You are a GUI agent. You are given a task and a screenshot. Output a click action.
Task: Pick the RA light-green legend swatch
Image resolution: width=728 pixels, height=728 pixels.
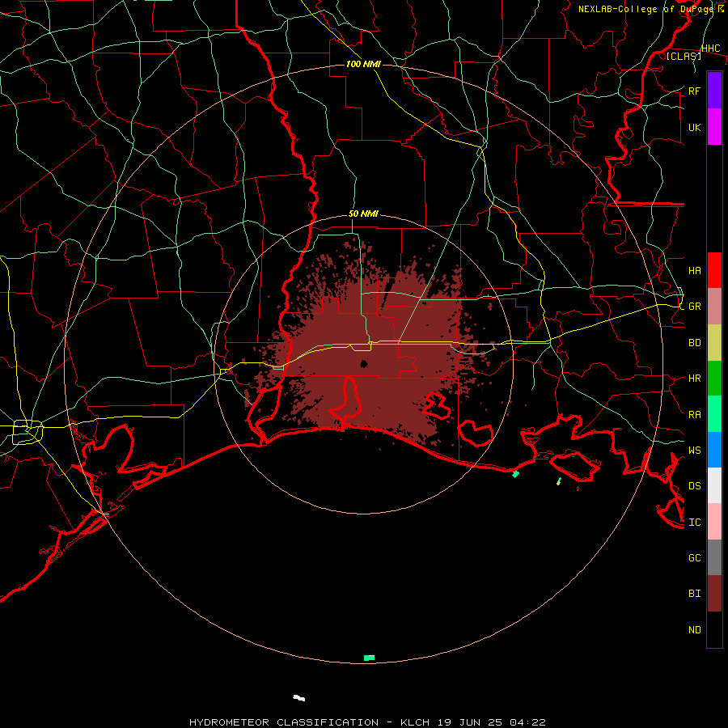(714, 414)
